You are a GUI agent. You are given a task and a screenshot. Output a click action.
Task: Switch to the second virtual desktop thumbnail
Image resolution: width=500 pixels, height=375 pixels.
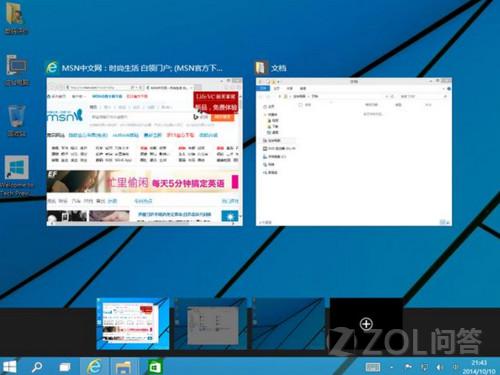(211, 324)
